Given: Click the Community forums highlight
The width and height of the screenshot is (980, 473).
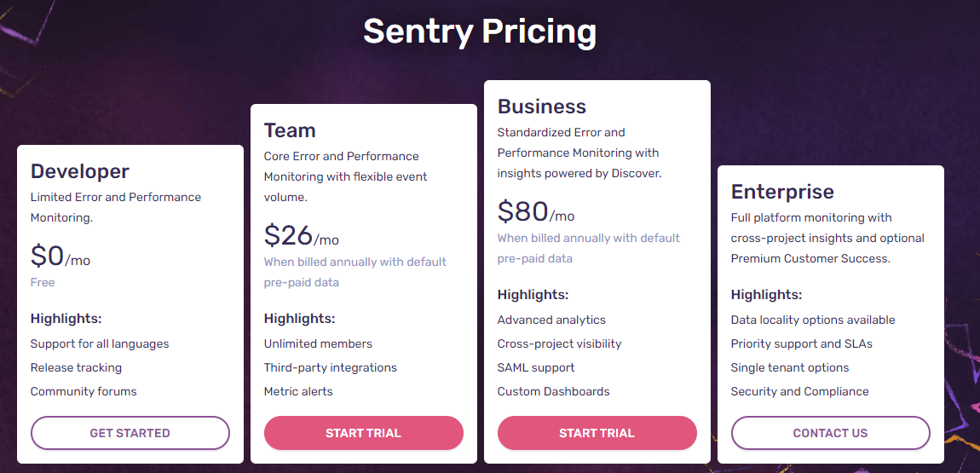Looking at the screenshot, I should click(84, 392).
